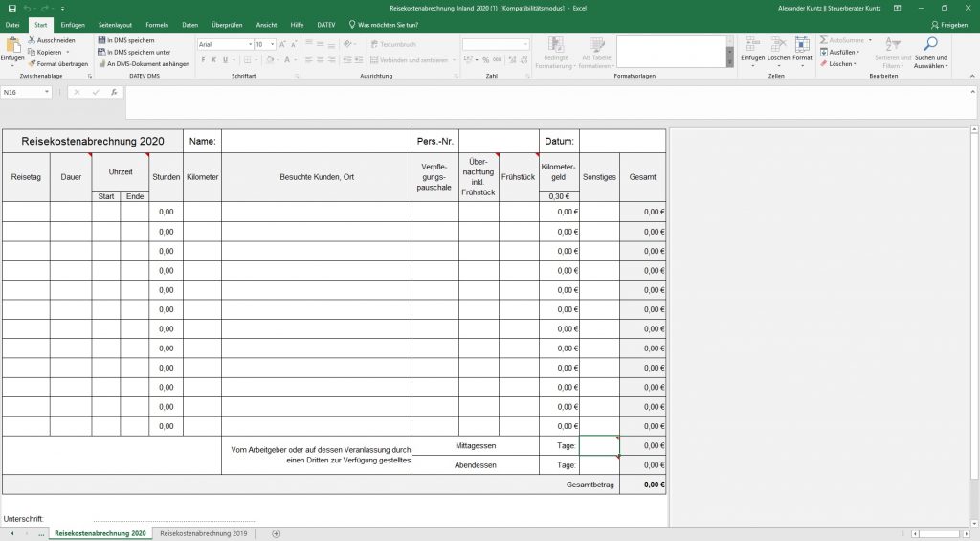Screen dimensions: 980x541
Task: Click the Format icon in Zellen group
Action: coord(802,52)
